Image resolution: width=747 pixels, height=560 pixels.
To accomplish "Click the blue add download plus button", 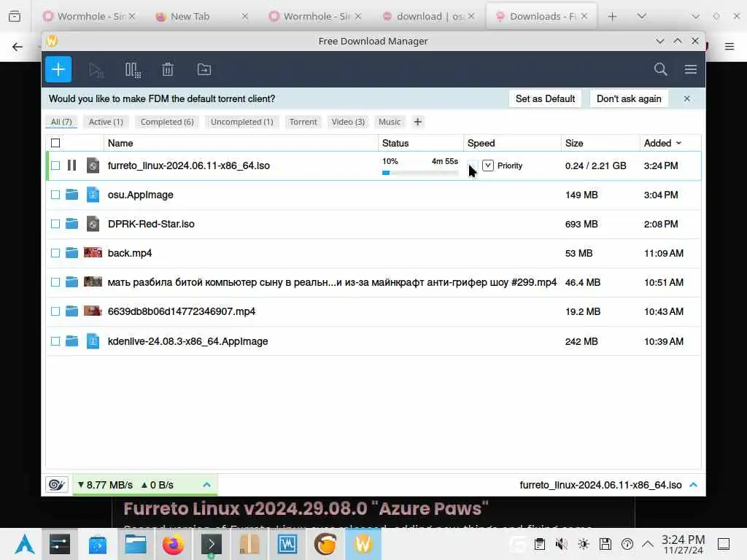I will tap(58, 69).
